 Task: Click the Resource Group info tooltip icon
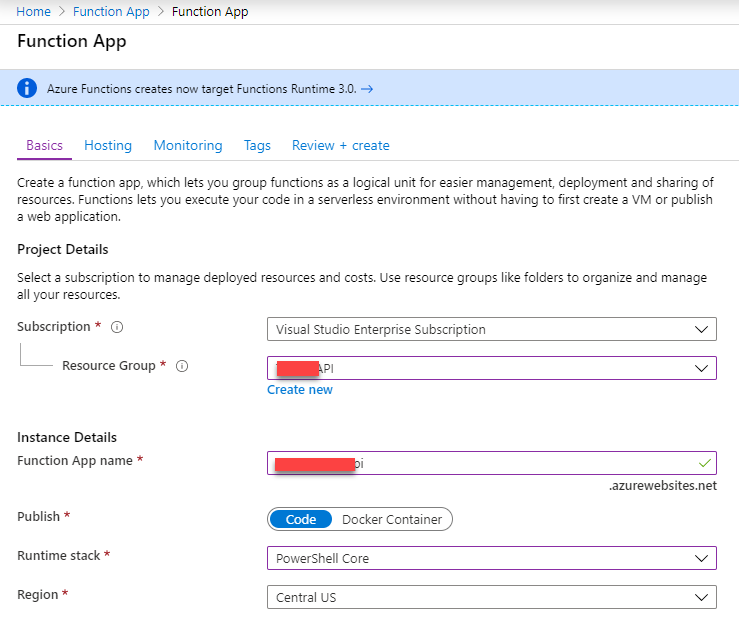pyautogui.click(x=182, y=366)
